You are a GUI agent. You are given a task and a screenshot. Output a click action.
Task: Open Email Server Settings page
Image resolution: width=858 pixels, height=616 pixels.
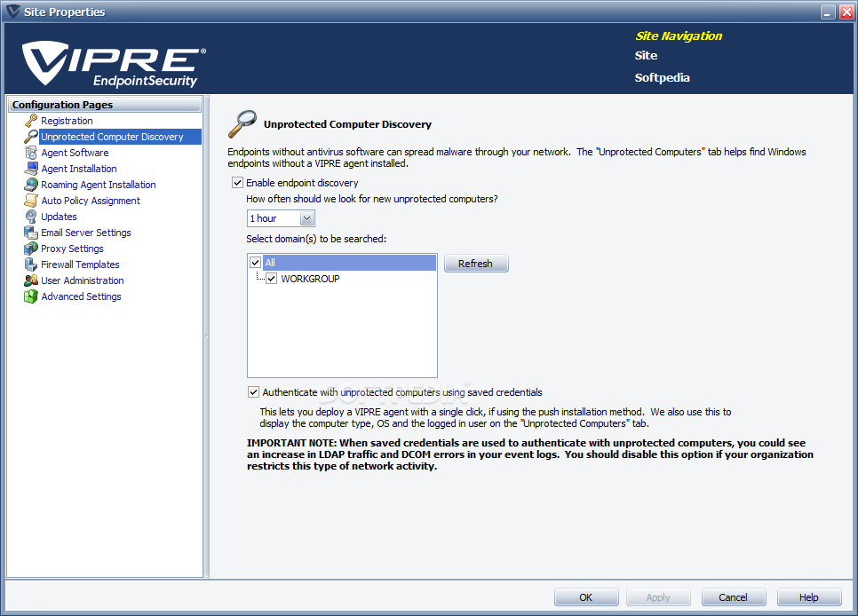coord(86,232)
